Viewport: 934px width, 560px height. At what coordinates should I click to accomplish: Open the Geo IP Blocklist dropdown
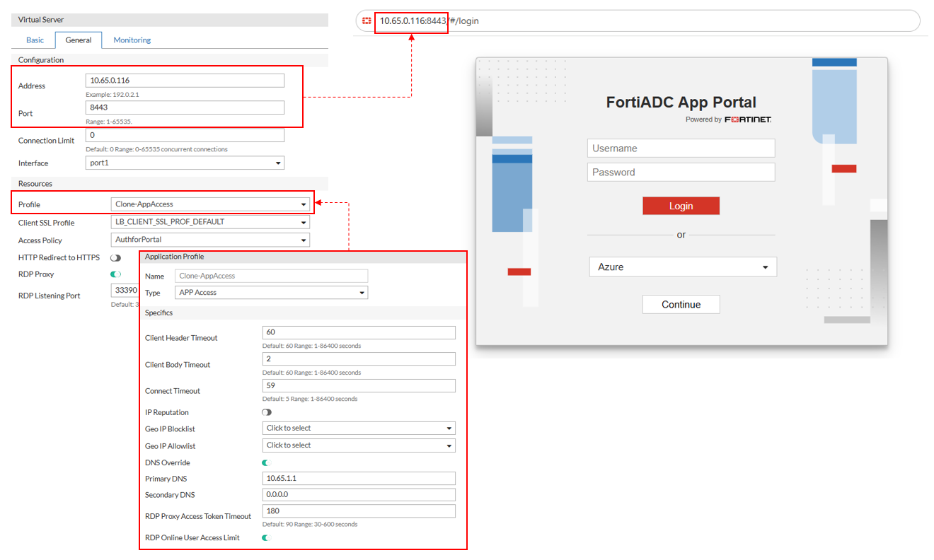coord(359,428)
